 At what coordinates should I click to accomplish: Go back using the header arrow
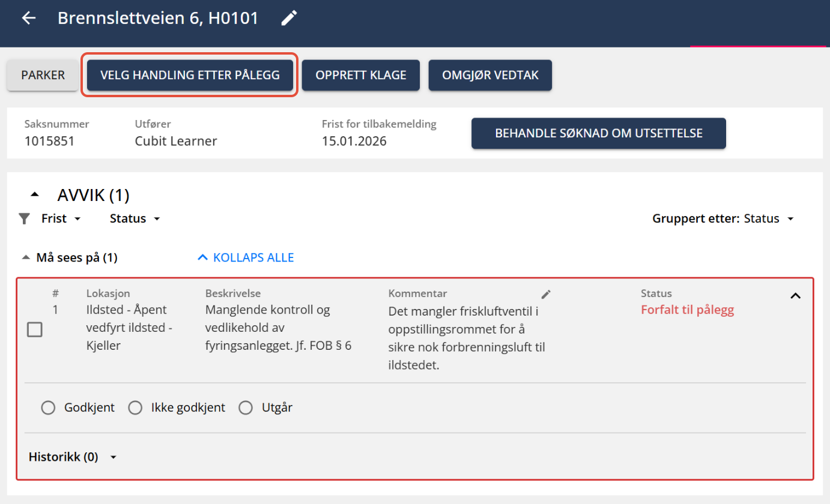[29, 18]
